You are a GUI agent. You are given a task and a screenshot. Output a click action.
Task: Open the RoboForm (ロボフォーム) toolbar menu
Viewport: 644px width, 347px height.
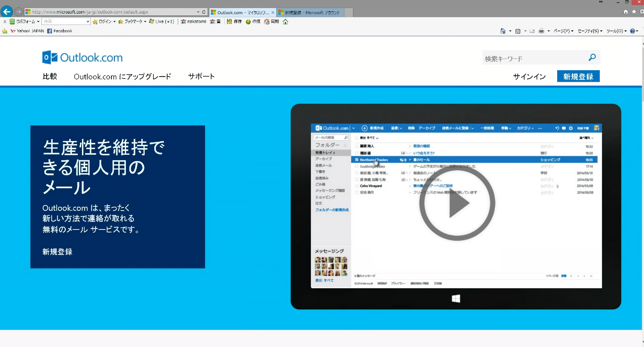[24, 22]
